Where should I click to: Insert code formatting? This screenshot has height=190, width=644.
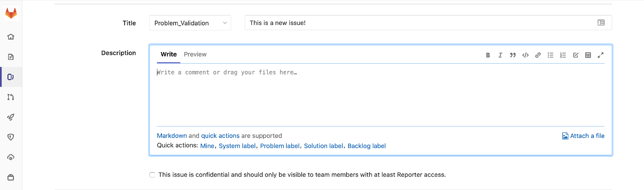pyautogui.click(x=525, y=55)
